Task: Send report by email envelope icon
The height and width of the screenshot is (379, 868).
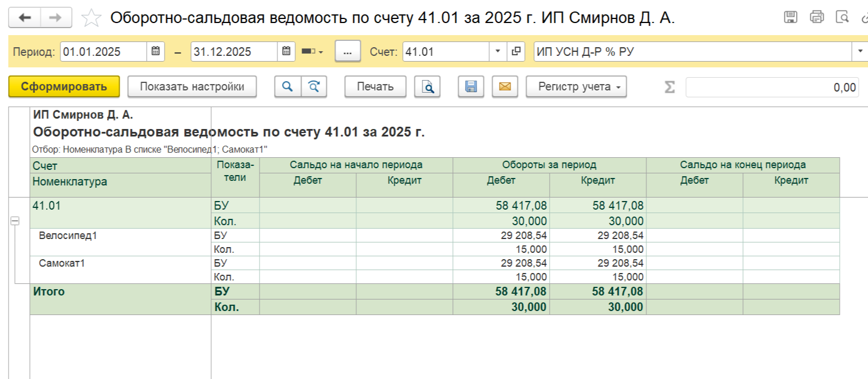Action: point(505,87)
